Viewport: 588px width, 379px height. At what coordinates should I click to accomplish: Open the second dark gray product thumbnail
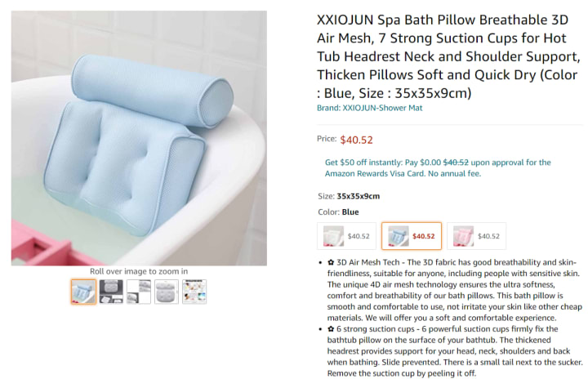click(x=111, y=292)
